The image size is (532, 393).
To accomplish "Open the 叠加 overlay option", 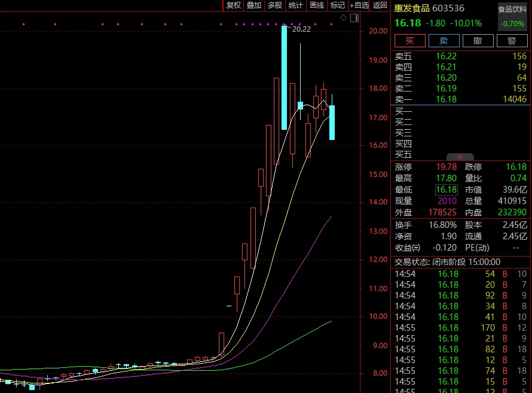I will pyautogui.click(x=254, y=5).
